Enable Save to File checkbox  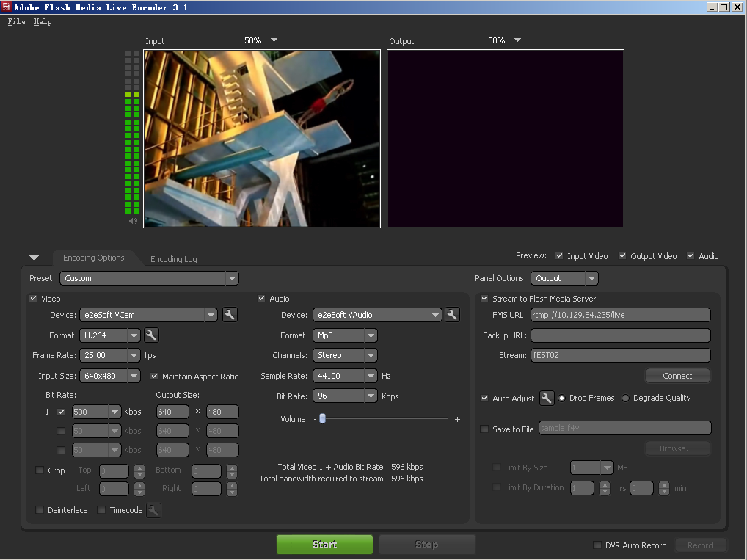point(484,429)
